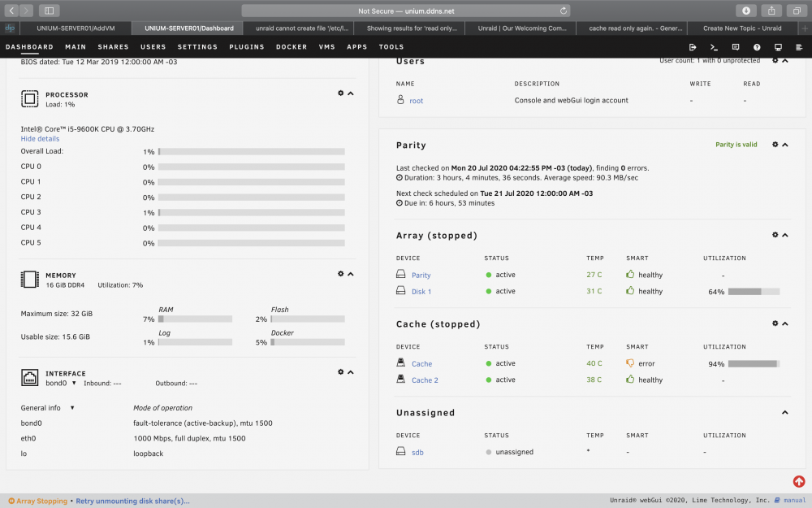The height and width of the screenshot is (508, 812).
Task: Collapse the Array (stopped) section
Action: [785, 236]
